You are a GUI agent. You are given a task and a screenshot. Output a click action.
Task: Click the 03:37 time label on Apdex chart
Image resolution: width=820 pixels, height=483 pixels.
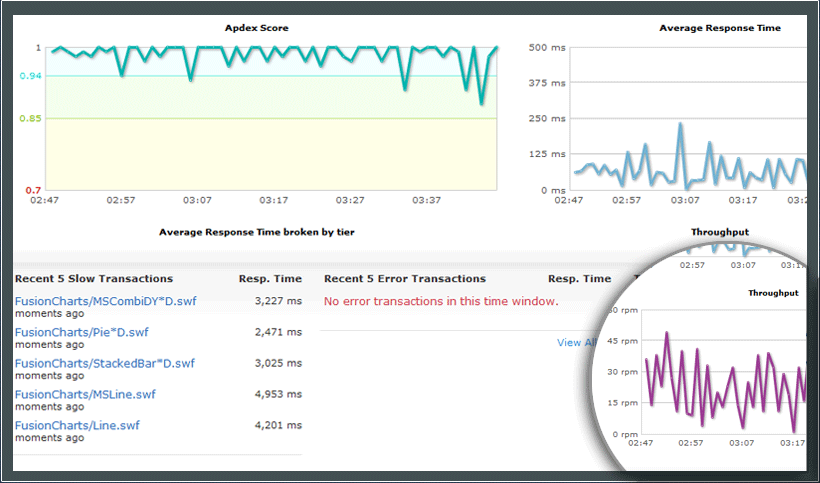(426, 200)
